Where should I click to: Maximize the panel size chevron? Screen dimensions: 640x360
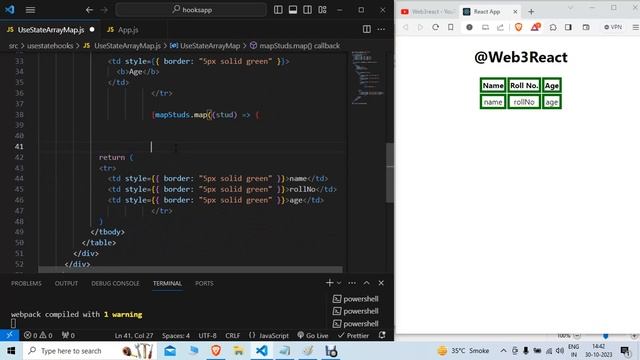pos(367,283)
